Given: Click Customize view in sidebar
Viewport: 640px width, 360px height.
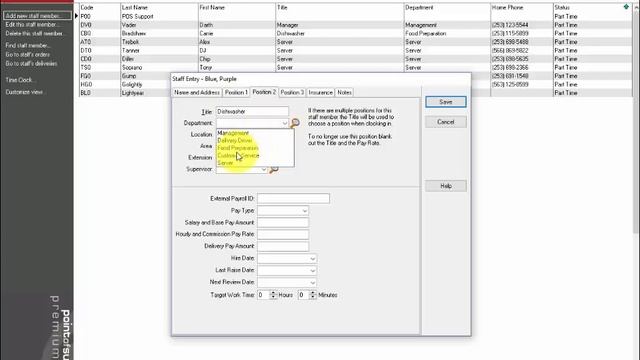Looking at the screenshot, I should (24, 92).
